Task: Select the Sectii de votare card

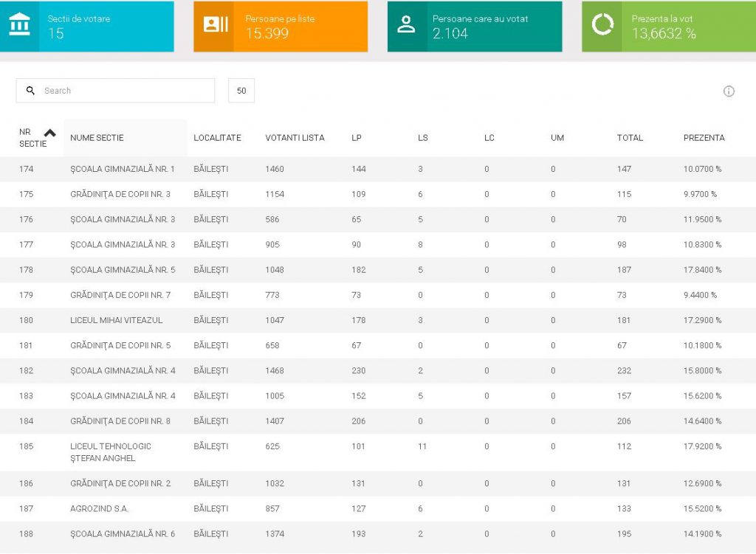Action: coord(87,26)
